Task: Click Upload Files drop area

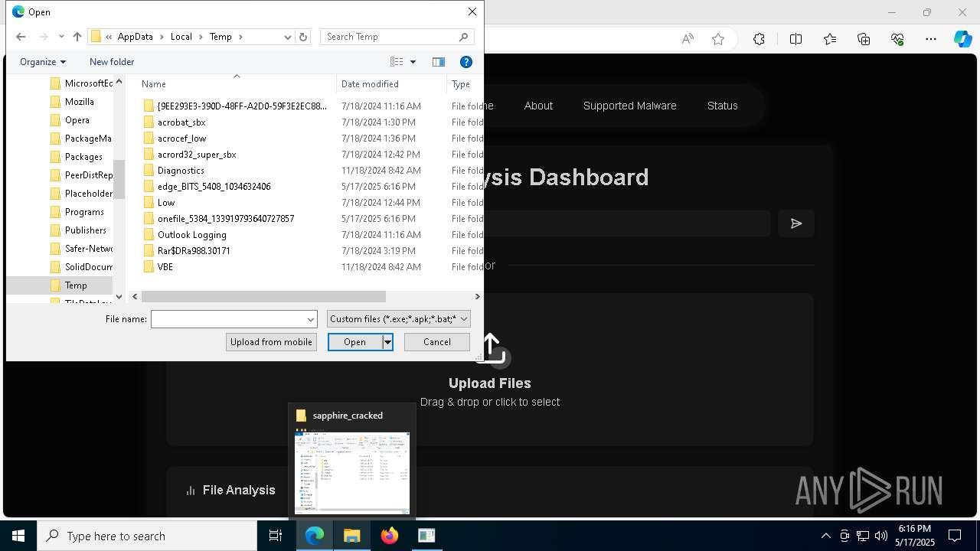Action: [x=490, y=370]
